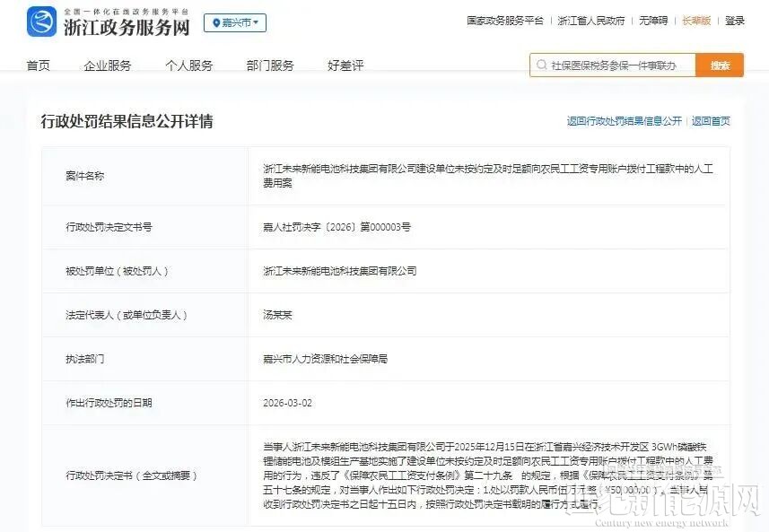Switch to 长辈版 elder mode
Screen dimensions: 769x532
[696, 21]
